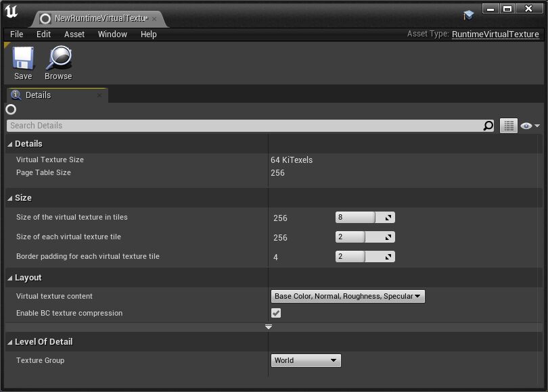Collapse the Level Of Detail category
The width and height of the screenshot is (548, 392).
click(9, 343)
